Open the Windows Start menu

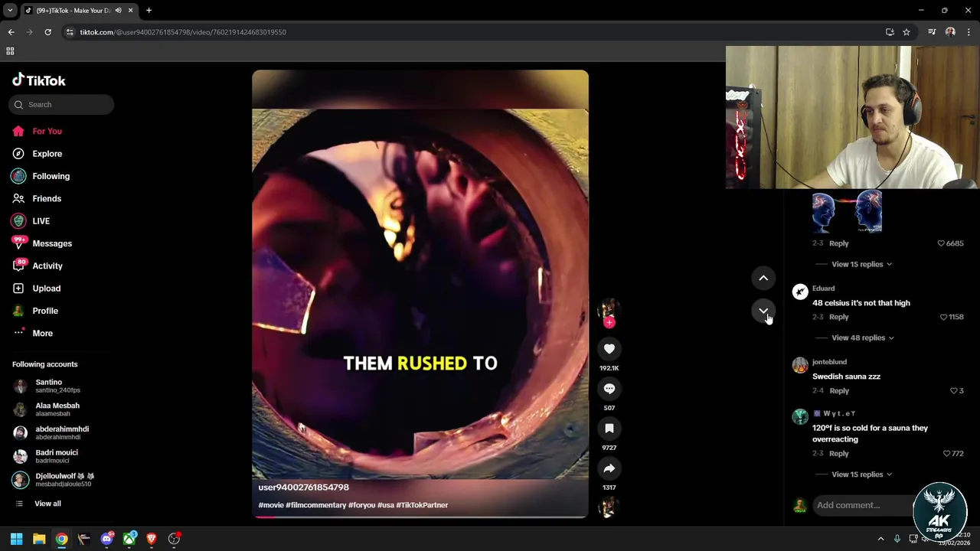tap(16, 539)
